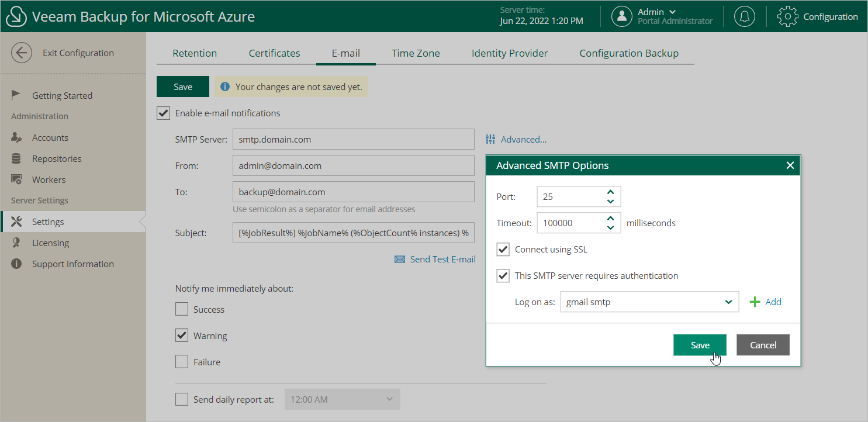This screenshot has width=868, height=422.
Task: Decrease the Timeout value with down arrow
Action: click(610, 228)
